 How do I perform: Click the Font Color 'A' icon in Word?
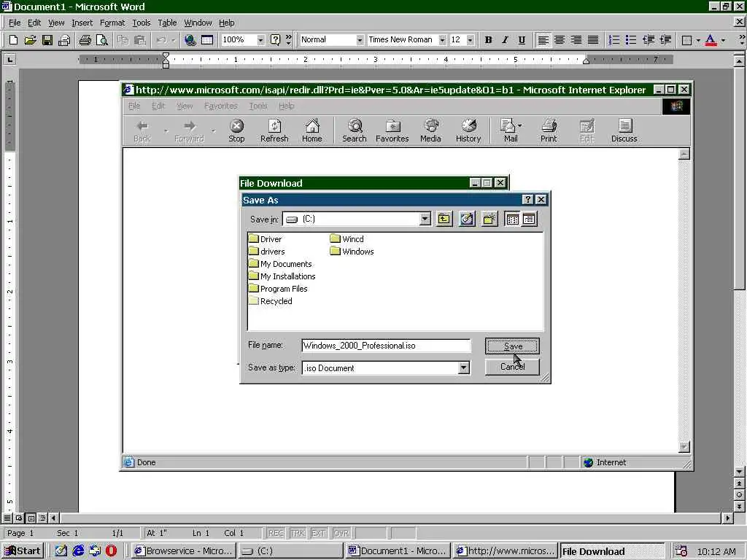pyautogui.click(x=711, y=40)
